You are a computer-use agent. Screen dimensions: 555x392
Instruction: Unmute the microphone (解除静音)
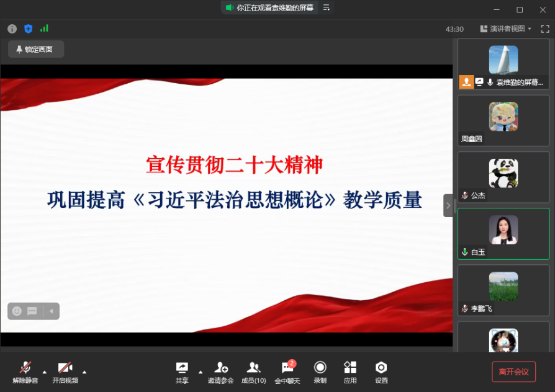point(25,372)
